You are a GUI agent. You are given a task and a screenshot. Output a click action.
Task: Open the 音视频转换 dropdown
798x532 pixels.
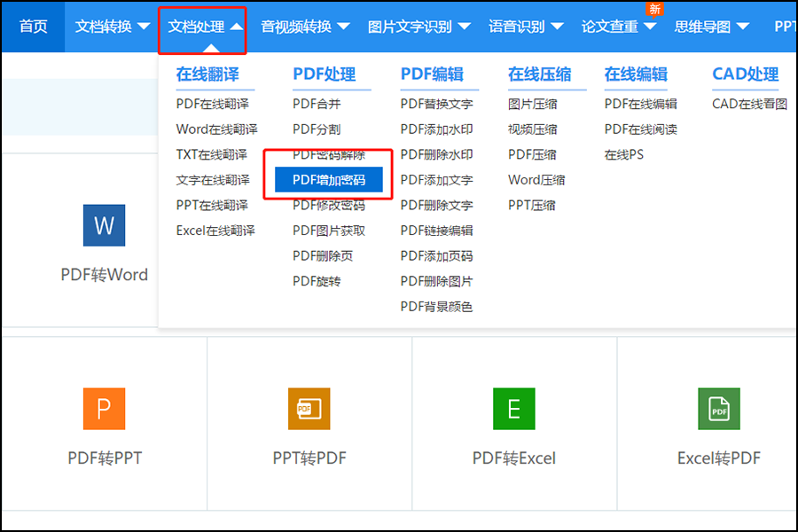(305, 27)
